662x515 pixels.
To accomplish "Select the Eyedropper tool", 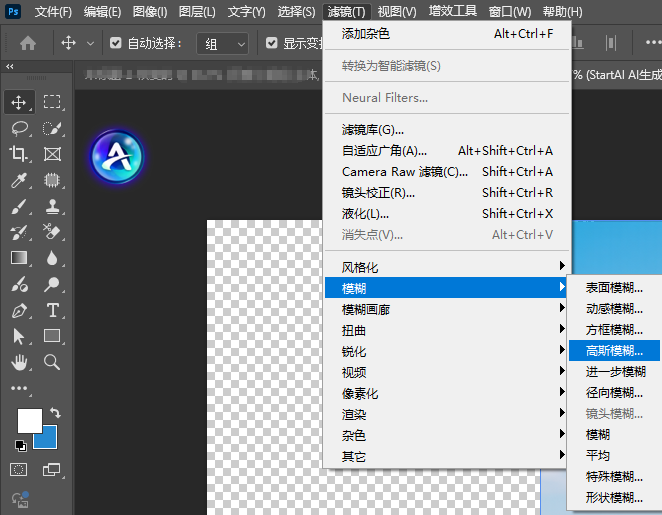I will tap(19, 181).
